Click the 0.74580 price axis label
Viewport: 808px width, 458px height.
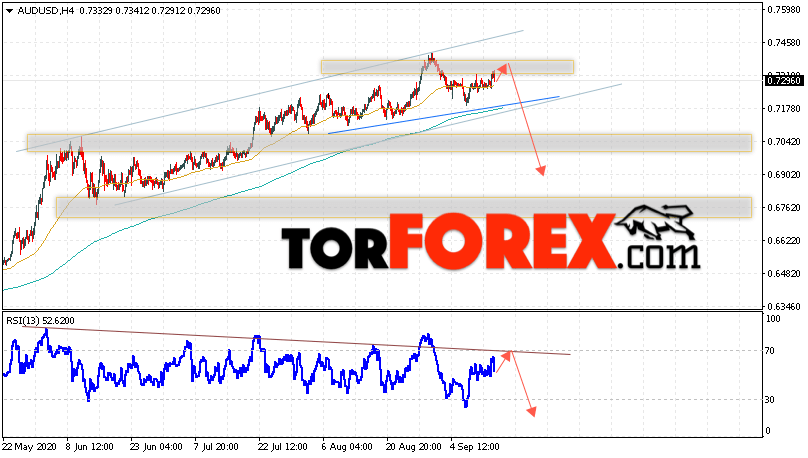click(x=784, y=43)
